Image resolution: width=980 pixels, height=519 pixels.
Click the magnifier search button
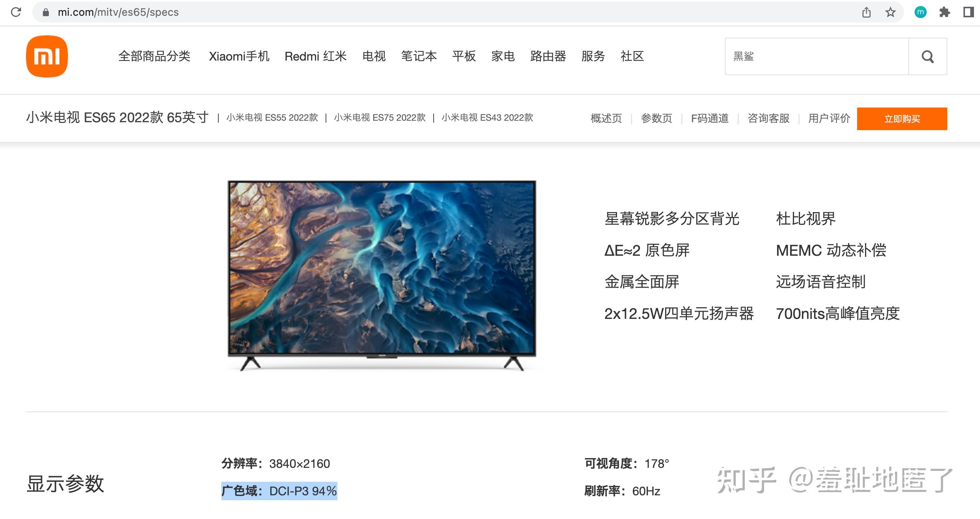point(927,56)
